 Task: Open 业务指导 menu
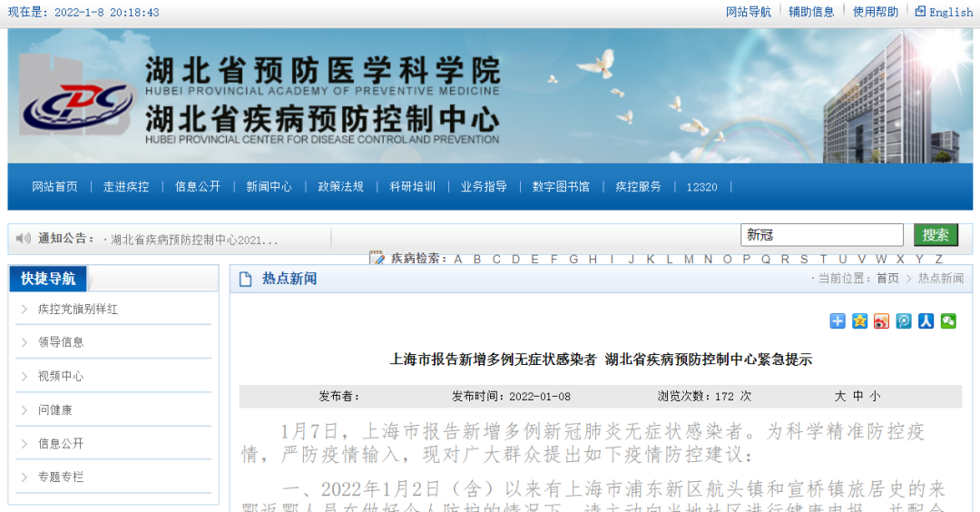pos(484,187)
